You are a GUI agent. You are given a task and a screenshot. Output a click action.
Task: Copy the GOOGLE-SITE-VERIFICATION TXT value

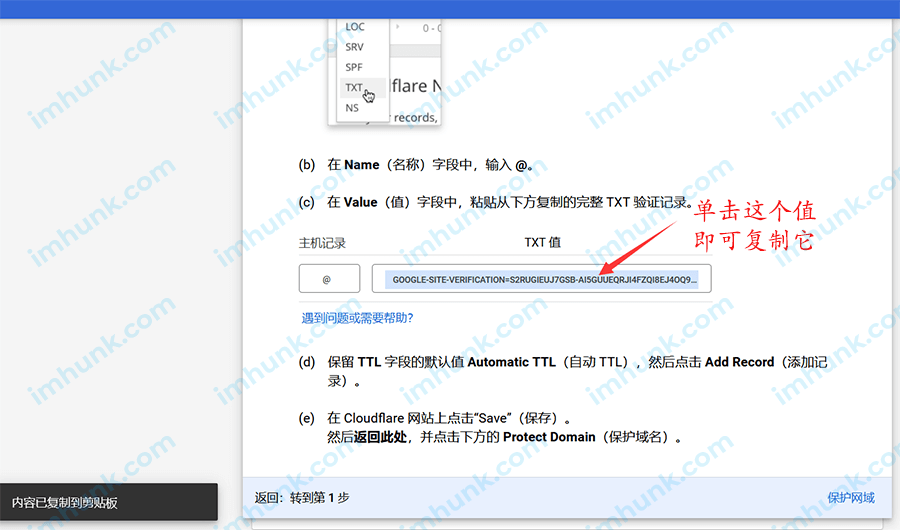tap(541, 279)
